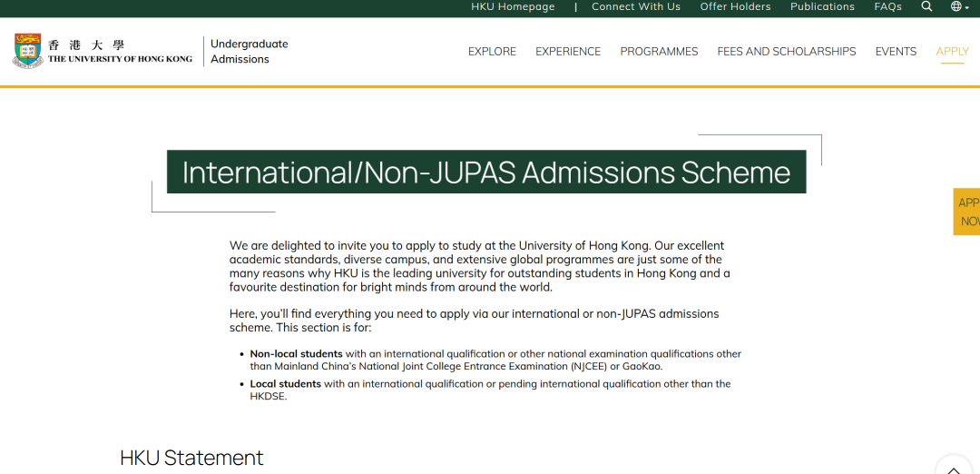
Task: Open the EVENTS menu
Action: click(x=897, y=52)
